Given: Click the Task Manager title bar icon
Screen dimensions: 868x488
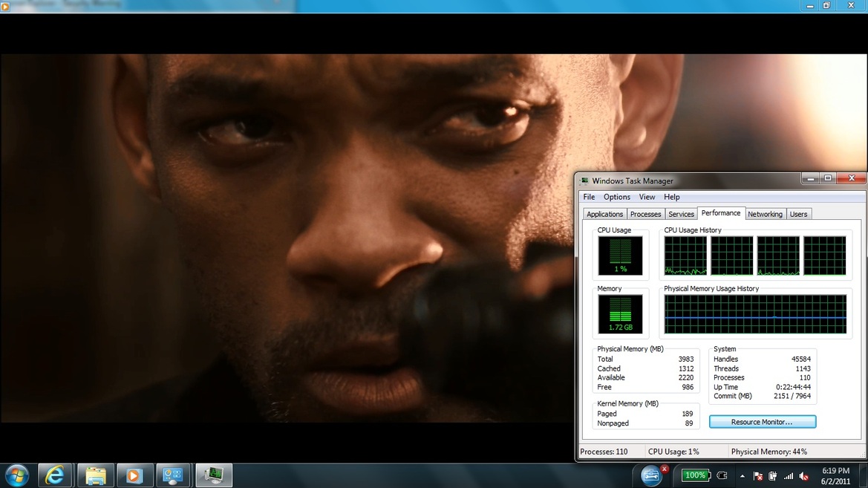Looking at the screenshot, I should (584, 180).
